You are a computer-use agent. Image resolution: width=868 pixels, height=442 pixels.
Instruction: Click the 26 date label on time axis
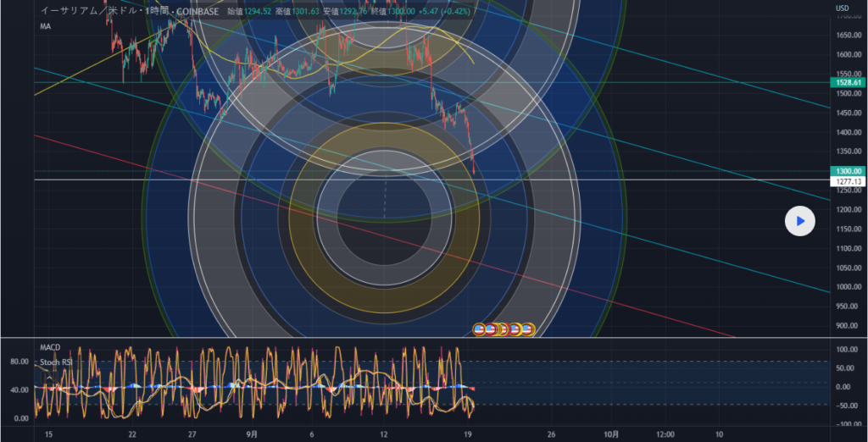click(x=552, y=435)
